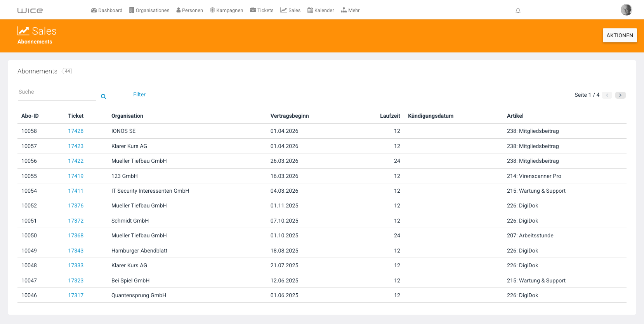Open the Kalender section
The image size is (644, 324).
(x=321, y=10)
